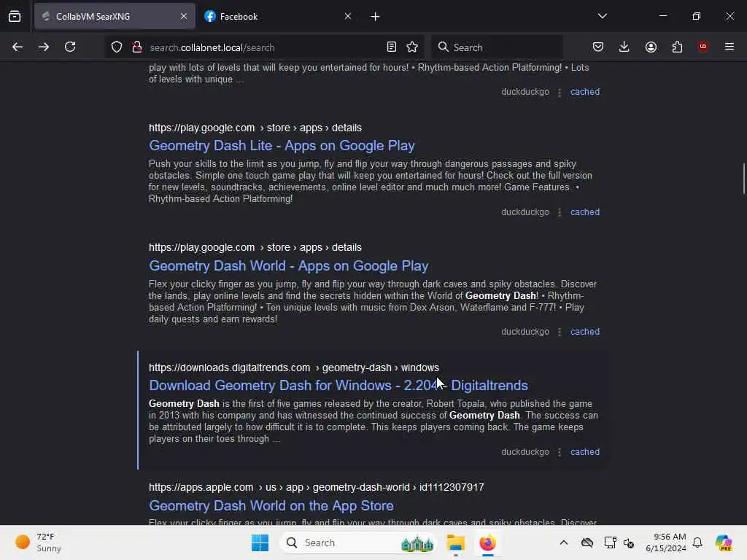
Task: Open the Firefox account icon
Action: 651,47
